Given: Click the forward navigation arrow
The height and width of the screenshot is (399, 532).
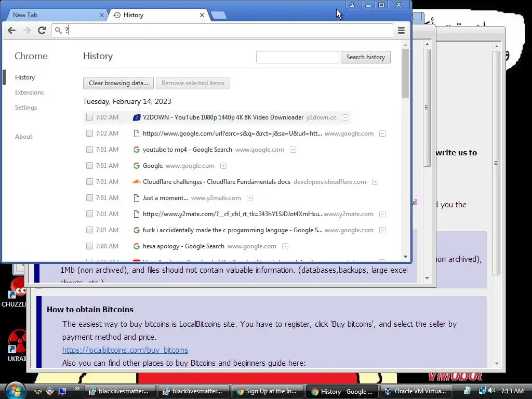Looking at the screenshot, I should (26, 30).
